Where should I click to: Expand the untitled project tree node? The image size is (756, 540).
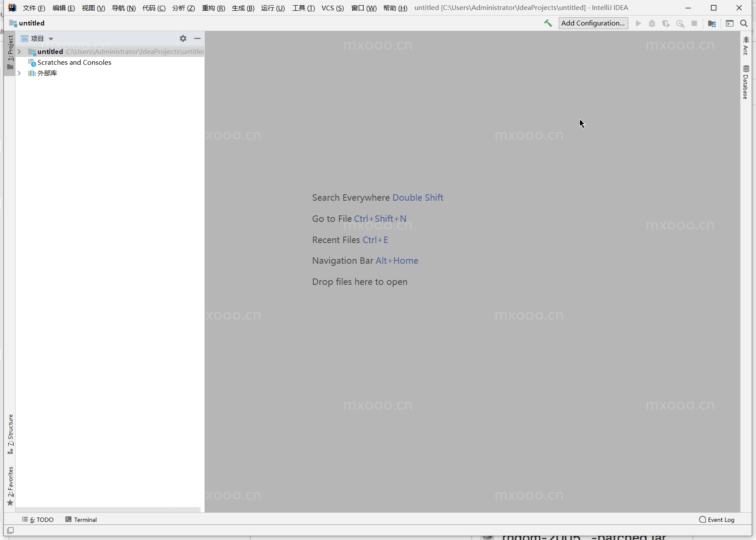[x=19, y=52]
